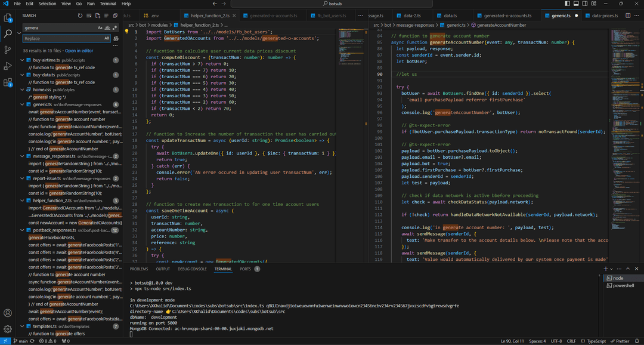This screenshot has height=345, width=644.
Task: Collapse the home.css search results
Action: pyautogui.click(x=22, y=90)
